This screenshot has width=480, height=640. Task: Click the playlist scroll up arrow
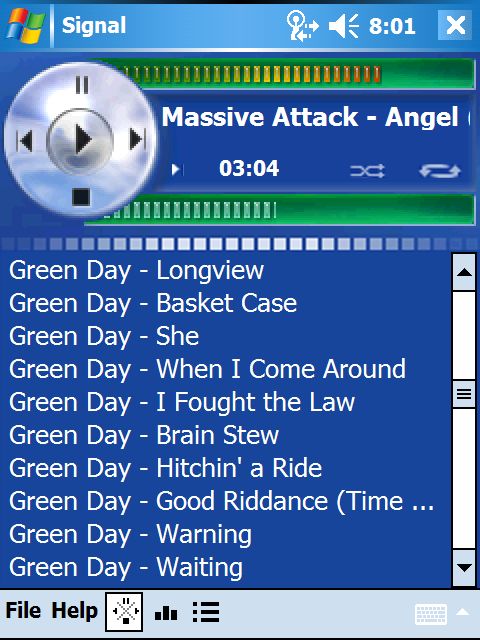coord(464,272)
